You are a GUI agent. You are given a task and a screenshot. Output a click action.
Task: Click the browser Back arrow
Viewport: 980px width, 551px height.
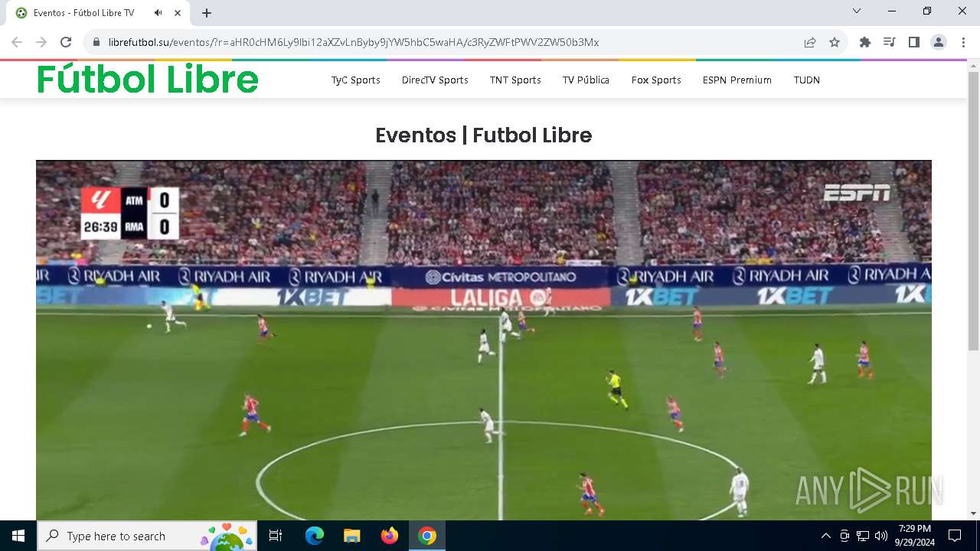coord(17,42)
